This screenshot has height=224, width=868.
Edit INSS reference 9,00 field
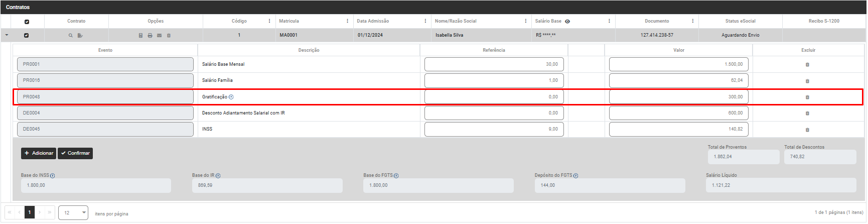point(494,129)
